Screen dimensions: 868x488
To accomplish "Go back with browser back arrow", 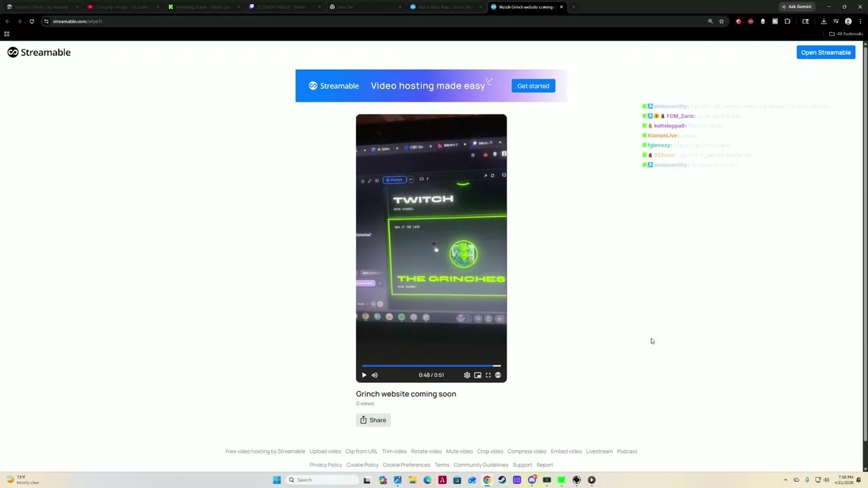I will click(x=7, y=21).
